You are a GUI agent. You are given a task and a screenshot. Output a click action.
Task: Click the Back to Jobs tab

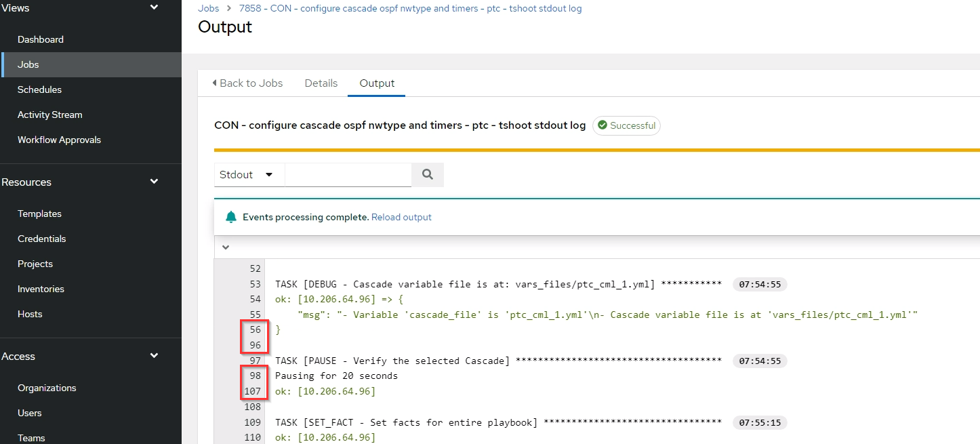click(x=251, y=83)
